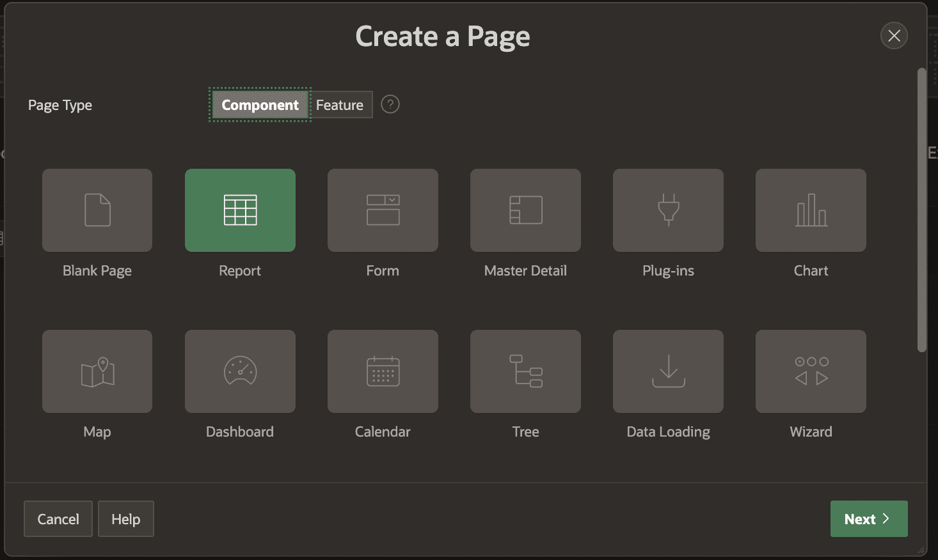The height and width of the screenshot is (560, 938).
Task: Choose the Chart page type
Action: 810,210
